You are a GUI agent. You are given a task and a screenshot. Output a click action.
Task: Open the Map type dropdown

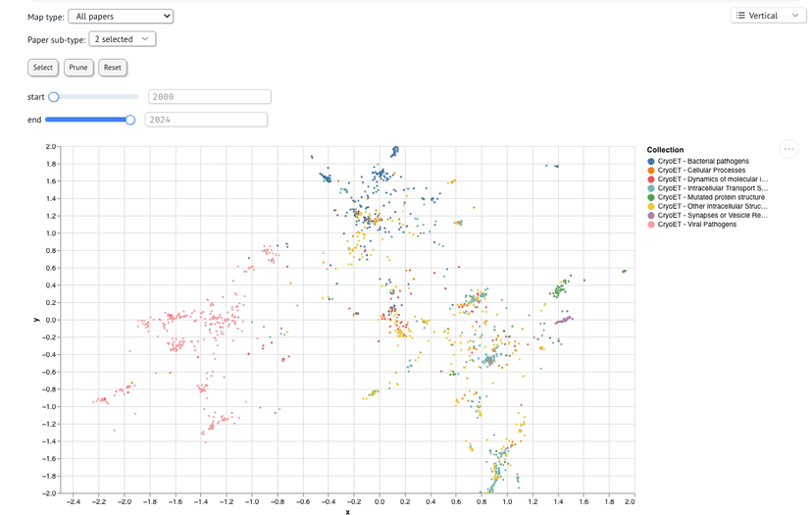[121, 17]
